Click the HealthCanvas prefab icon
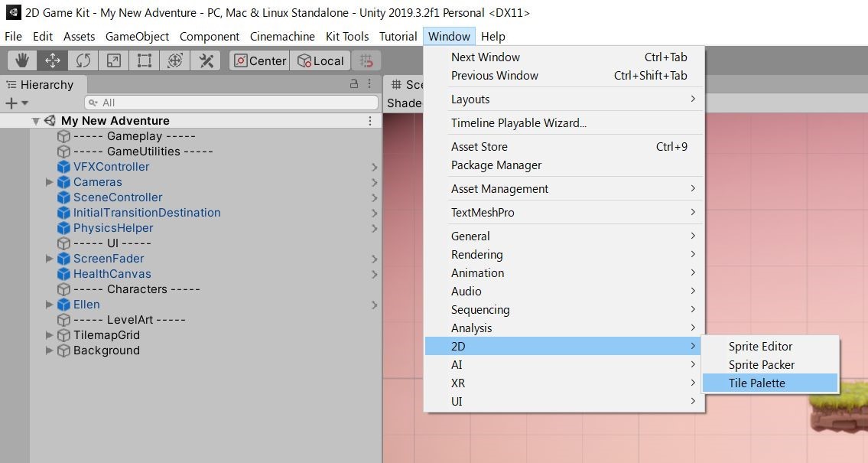This screenshot has width=868, height=463. pos(63,274)
